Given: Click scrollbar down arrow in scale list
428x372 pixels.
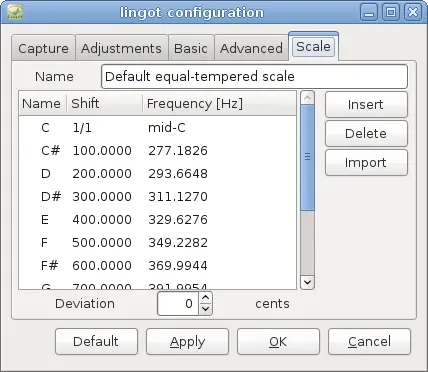Looking at the screenshot, I should (307, 283).
